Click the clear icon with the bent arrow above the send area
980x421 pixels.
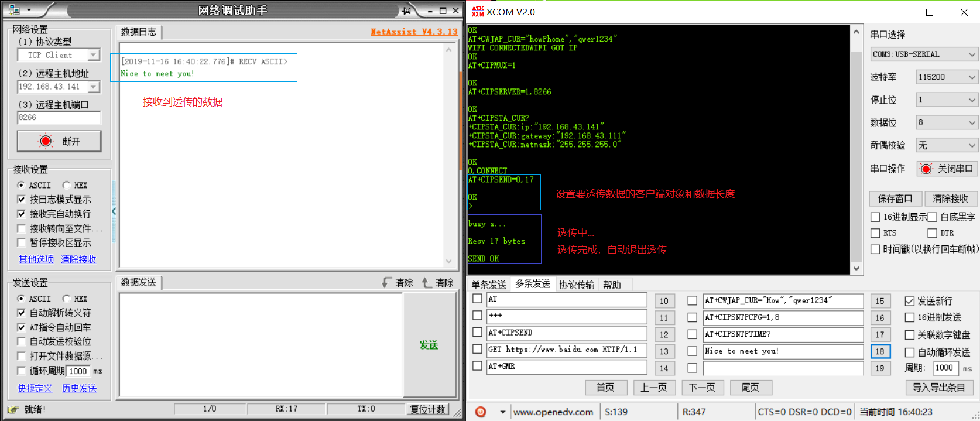[x=387, y=283]
